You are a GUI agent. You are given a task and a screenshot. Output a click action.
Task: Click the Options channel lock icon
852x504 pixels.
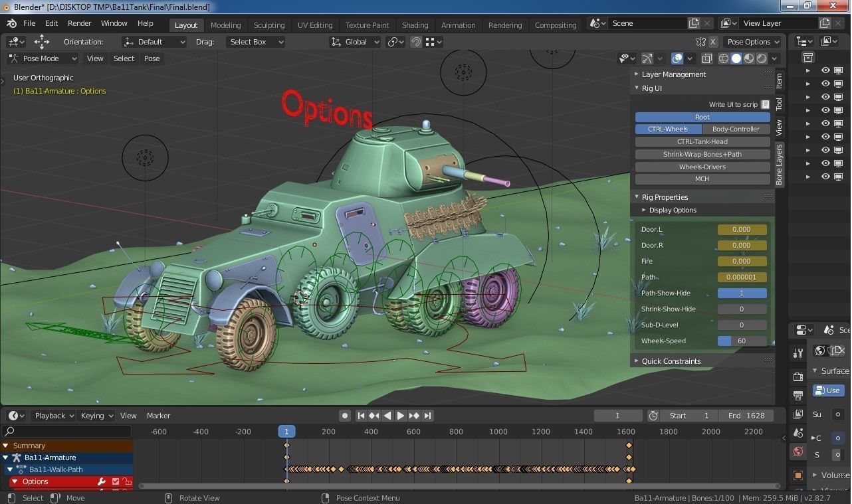126,481
